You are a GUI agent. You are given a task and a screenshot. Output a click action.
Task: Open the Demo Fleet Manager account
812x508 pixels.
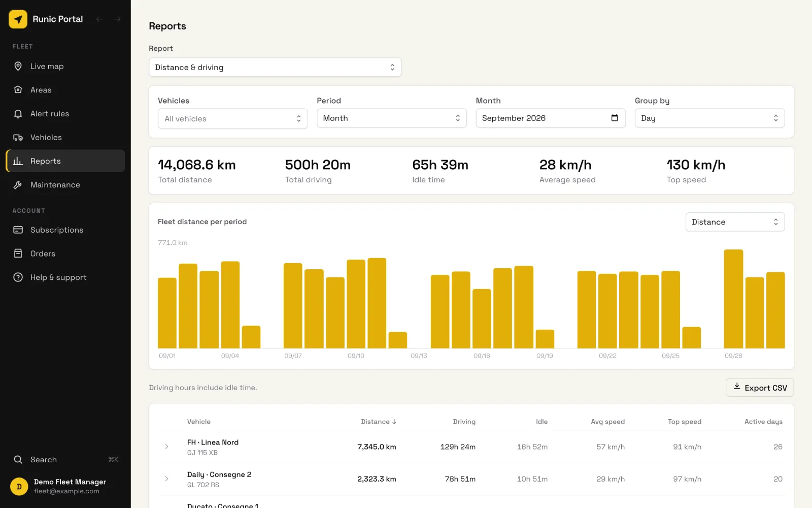(x=65, y=486)
